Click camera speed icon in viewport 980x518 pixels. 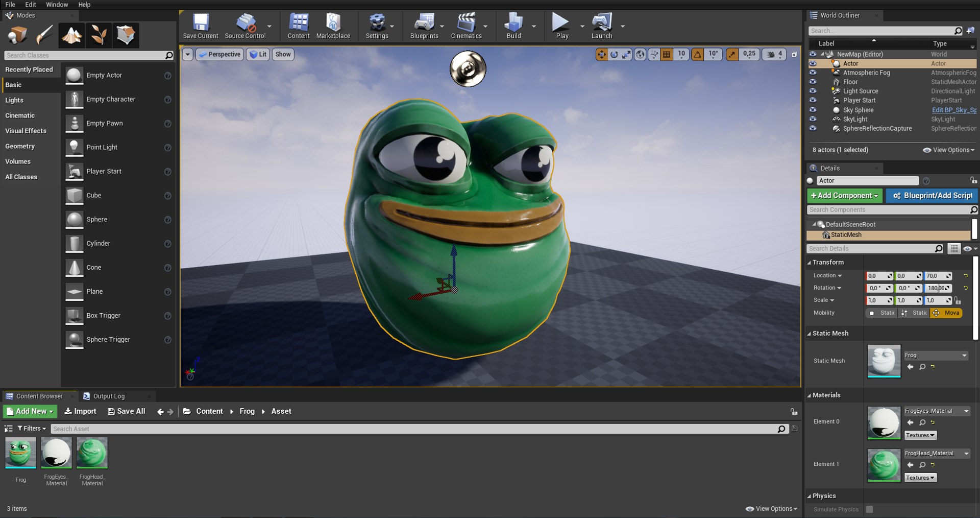[771, 54]
